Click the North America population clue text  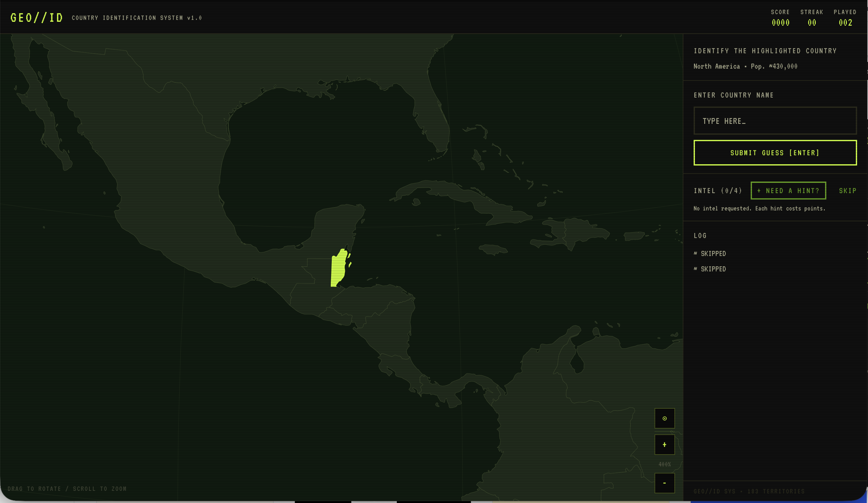point(745,66)
